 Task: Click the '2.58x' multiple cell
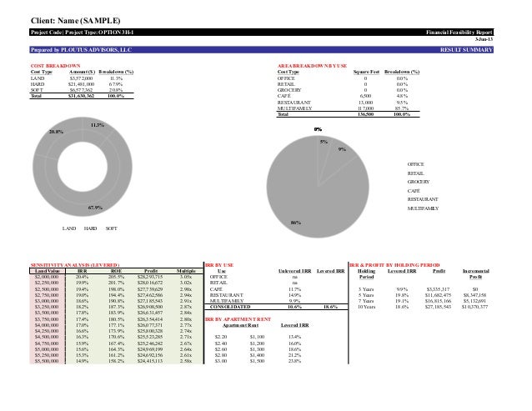click(186, 361)
